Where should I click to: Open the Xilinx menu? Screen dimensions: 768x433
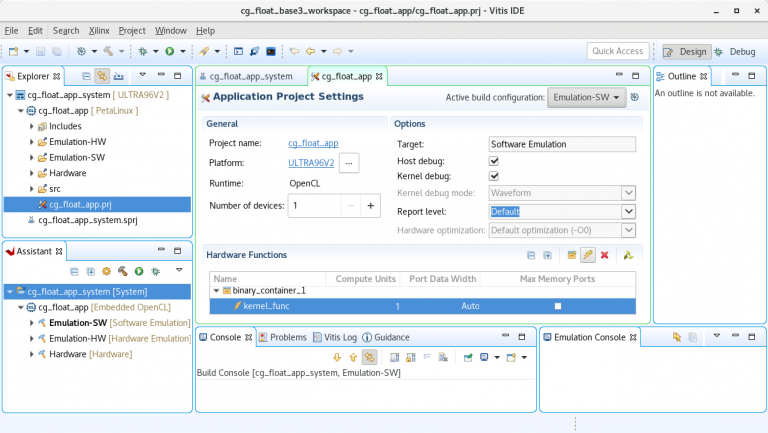(98, 31)
